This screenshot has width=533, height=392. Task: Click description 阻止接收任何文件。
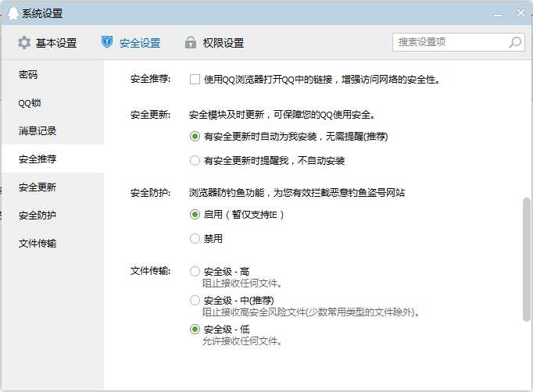coord(242,283)
